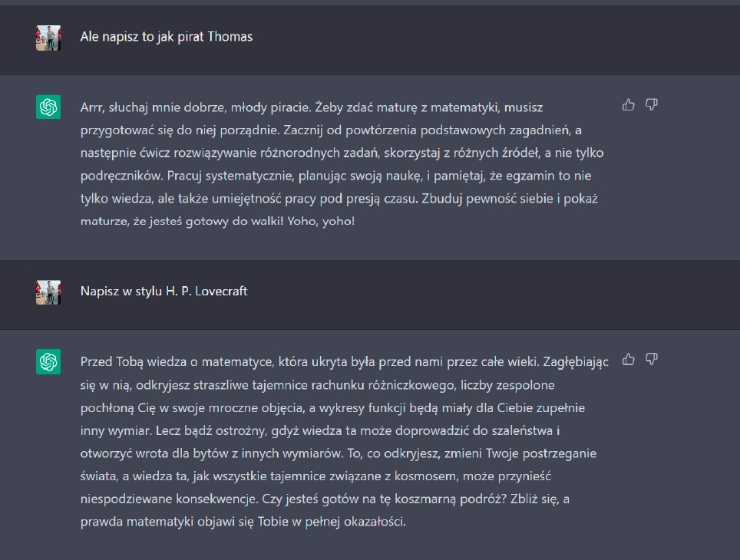Screen dimensions: 740x560
Task: Select the prompt 'Ale napisz to jak pirat Thomas'
Action: 166,37
